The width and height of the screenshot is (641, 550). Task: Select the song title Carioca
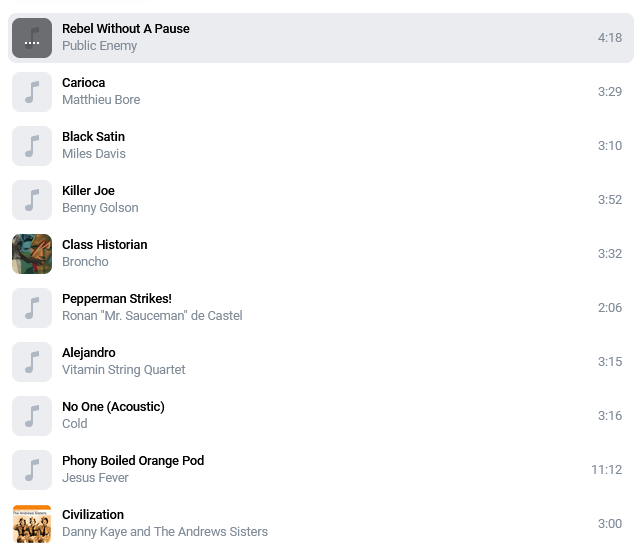tap(83, 83)
